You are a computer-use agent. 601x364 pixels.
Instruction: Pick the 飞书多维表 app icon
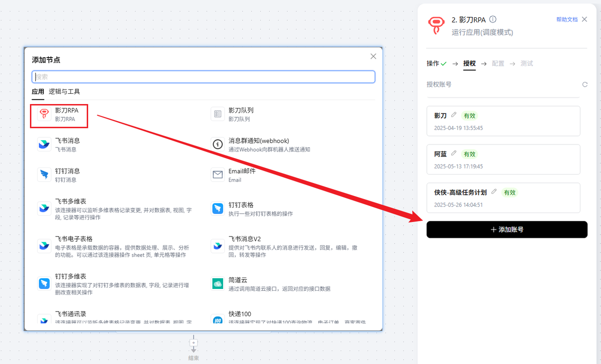coord(45,208)
